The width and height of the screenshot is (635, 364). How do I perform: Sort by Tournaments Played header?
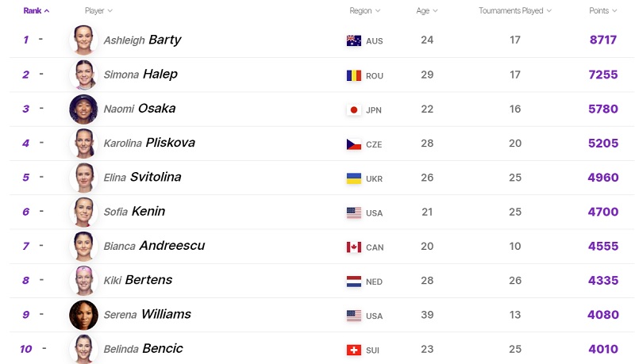click(515, 11)
